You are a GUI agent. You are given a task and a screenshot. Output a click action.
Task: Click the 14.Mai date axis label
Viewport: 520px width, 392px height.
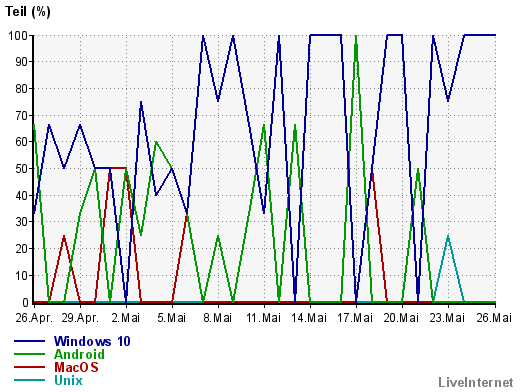(309, 318)
